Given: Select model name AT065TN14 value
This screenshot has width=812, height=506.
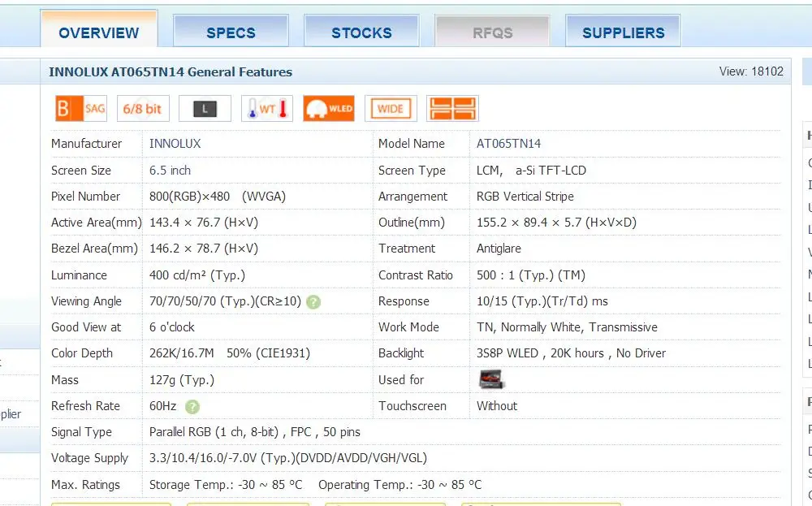Looking at the screenshot, I should (508, 144).
